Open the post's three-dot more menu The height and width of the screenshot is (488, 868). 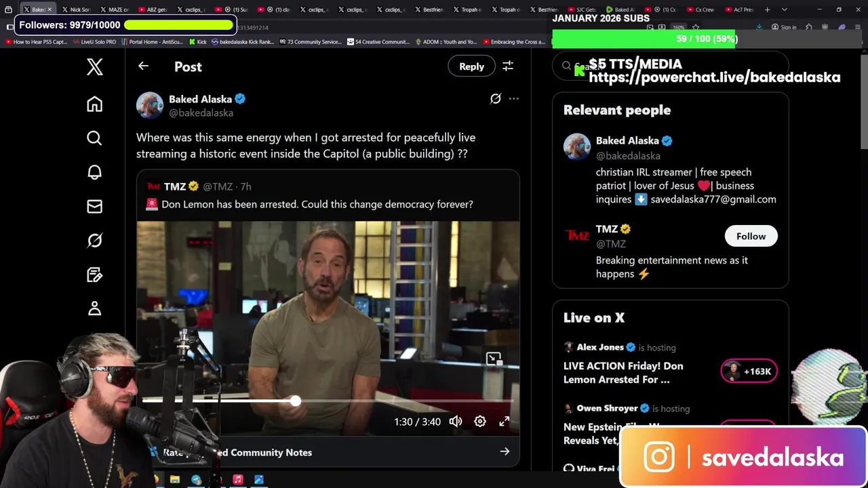[513, 99]
